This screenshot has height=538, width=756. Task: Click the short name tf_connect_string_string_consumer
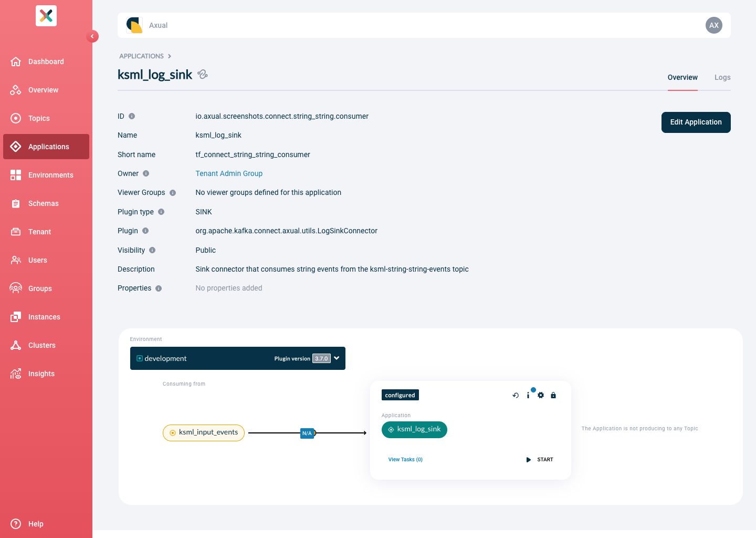[x=253, y=154]
